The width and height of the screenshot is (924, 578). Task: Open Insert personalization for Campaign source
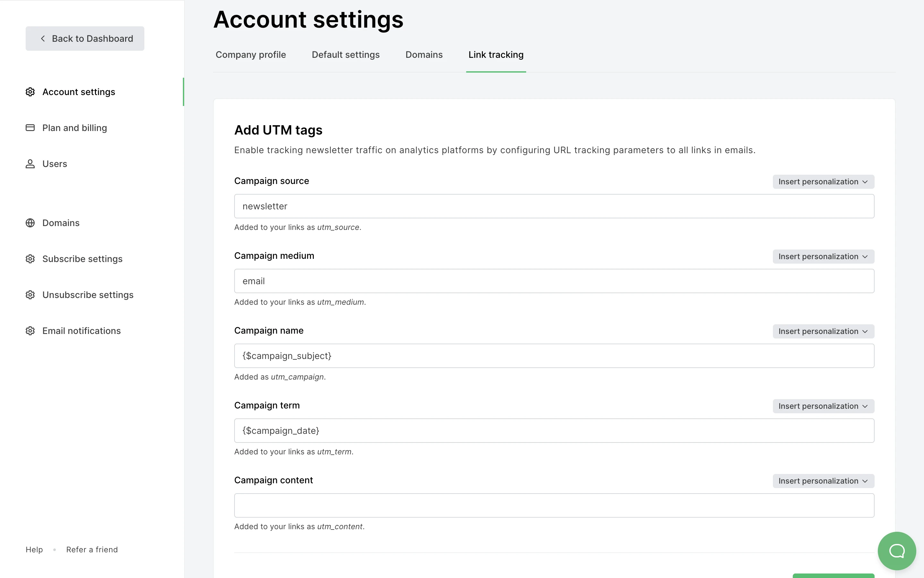click(x=823, y=181)
